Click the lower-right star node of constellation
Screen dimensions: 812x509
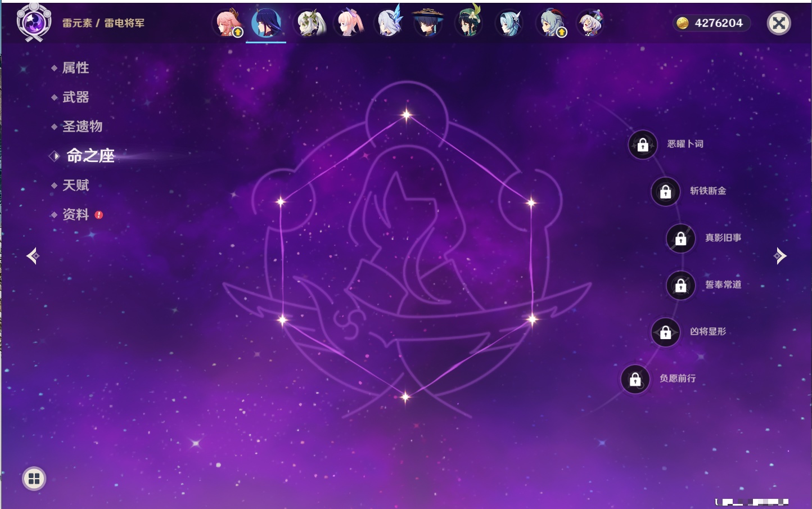tap(532, 319)
